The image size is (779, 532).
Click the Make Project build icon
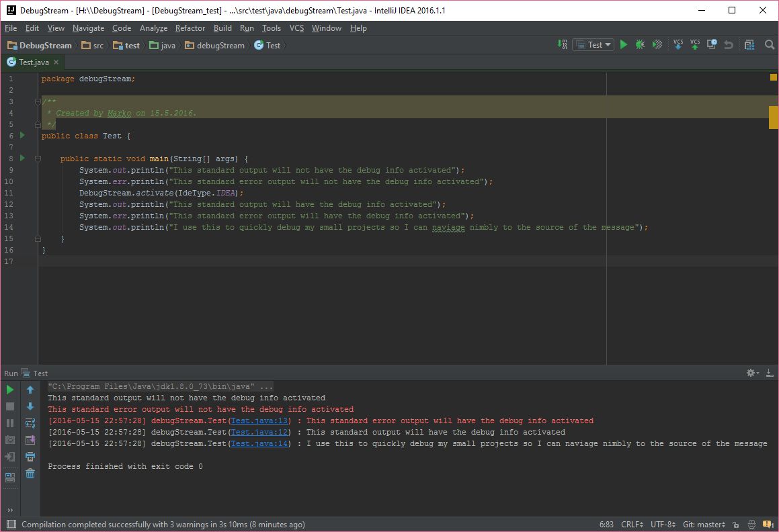(563, 45)
